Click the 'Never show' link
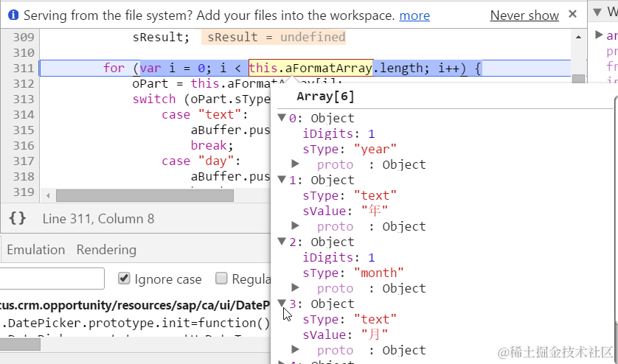618x364 pixels. 524,15
